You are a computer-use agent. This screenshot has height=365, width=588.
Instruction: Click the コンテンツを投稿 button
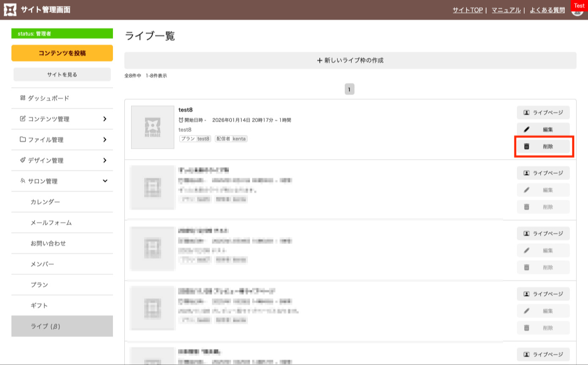pyautogui.click(x=62, y=53)
